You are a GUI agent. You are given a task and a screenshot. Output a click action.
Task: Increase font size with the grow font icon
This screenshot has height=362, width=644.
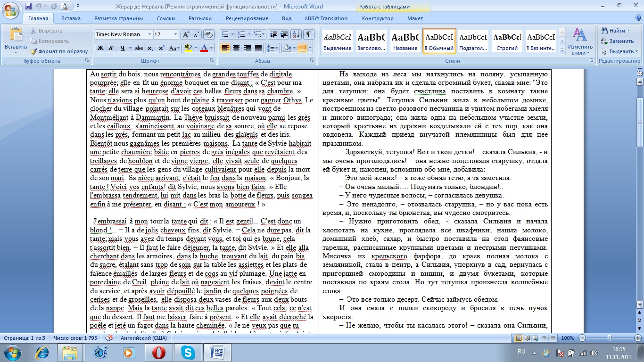[186, 34]
